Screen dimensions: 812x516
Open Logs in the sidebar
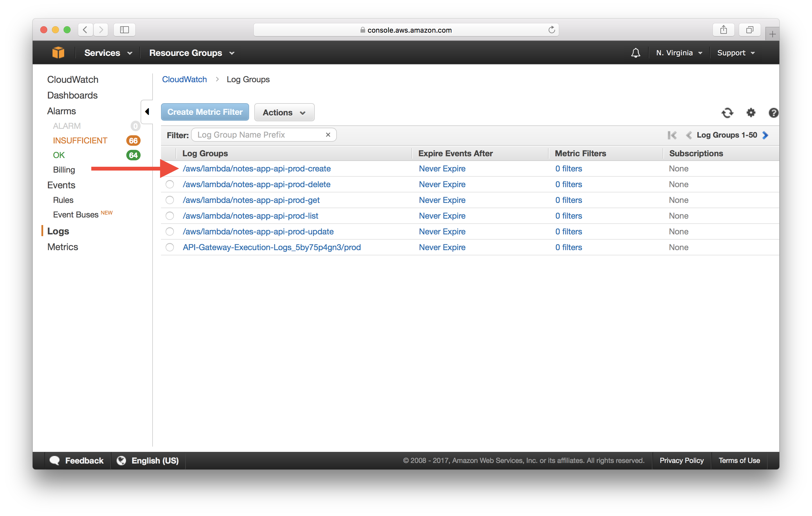[x=58, y=231]
